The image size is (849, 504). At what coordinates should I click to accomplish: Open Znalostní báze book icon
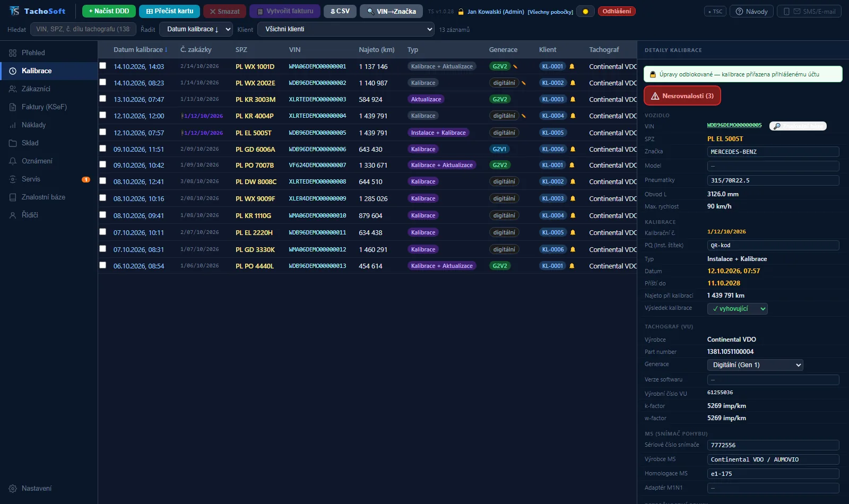point(13,197)
